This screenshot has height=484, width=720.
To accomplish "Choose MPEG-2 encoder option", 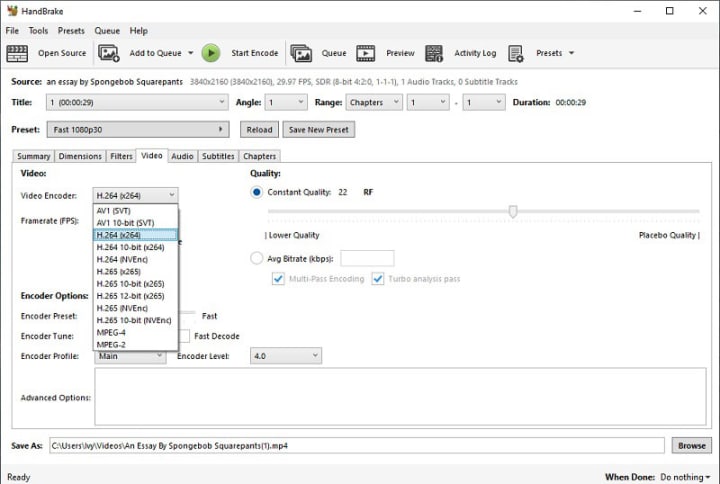I will click(135, 344).
